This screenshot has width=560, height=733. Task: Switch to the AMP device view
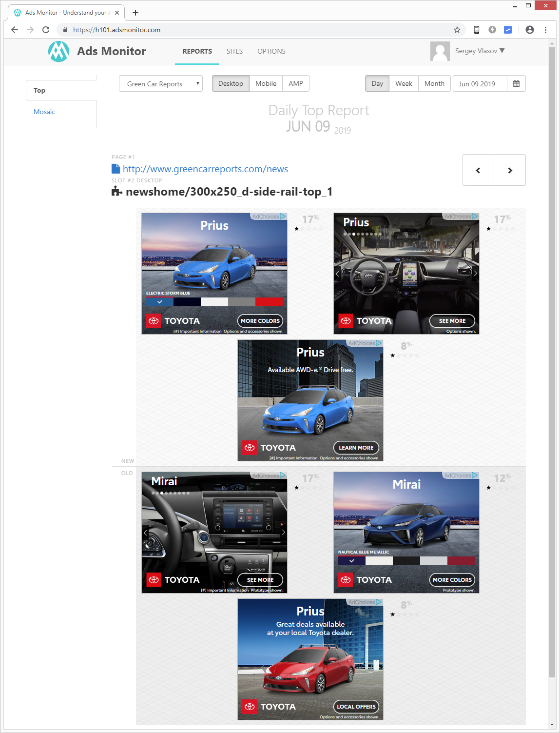(296, 83)
